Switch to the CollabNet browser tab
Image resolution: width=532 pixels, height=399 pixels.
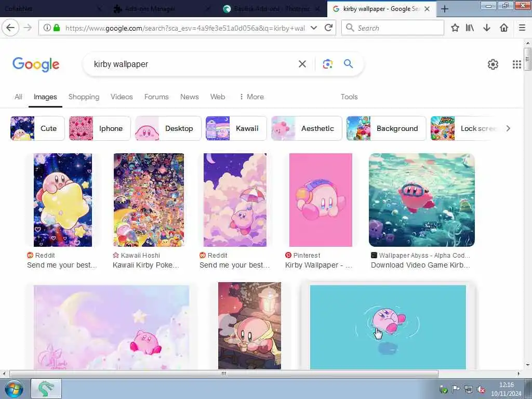tap(52, 9)
